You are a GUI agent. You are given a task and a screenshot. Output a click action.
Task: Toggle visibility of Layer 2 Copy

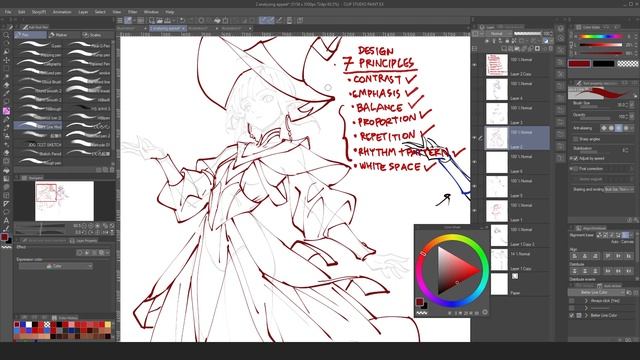474,65
